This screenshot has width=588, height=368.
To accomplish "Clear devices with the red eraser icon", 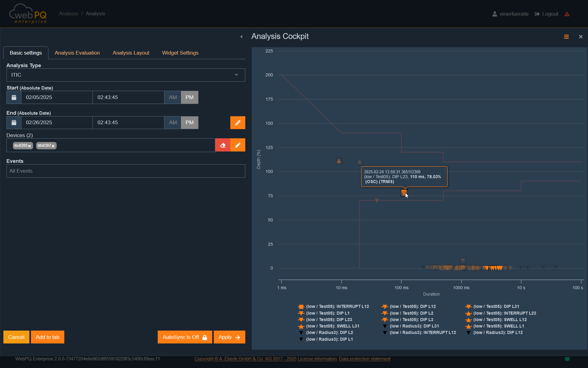I will coord(223,145).
